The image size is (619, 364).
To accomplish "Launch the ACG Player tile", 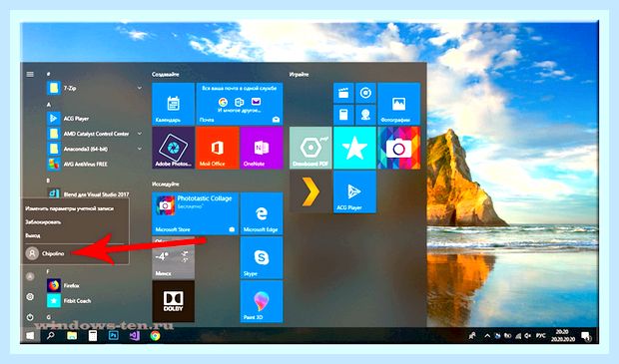I will [x=354, y=192].
